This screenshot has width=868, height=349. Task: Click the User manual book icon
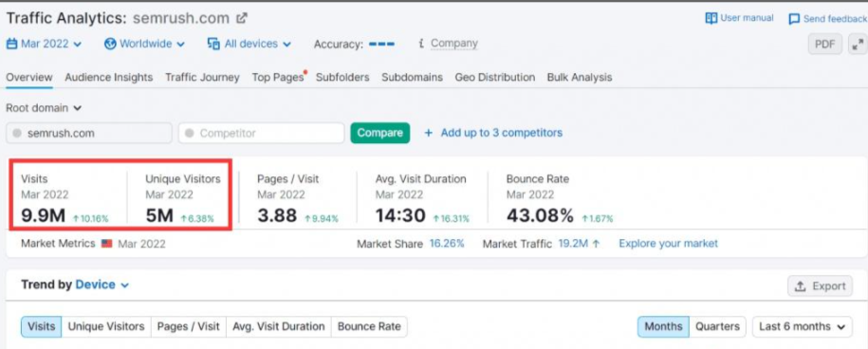pos(711,18)
